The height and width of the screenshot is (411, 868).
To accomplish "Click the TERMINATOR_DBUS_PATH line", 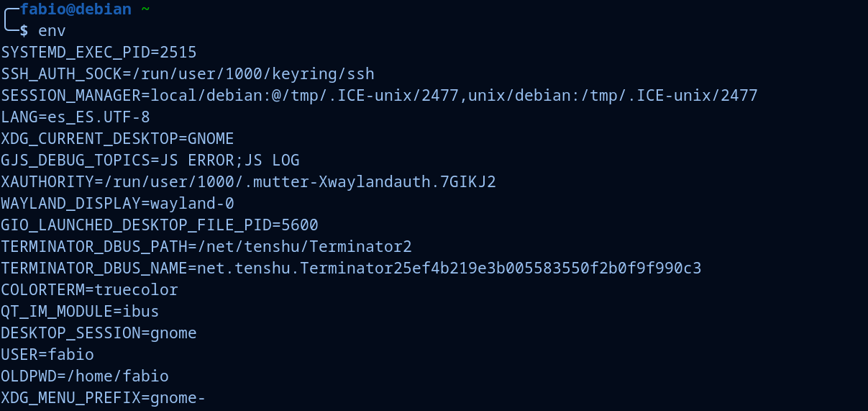I will [206, 247].
